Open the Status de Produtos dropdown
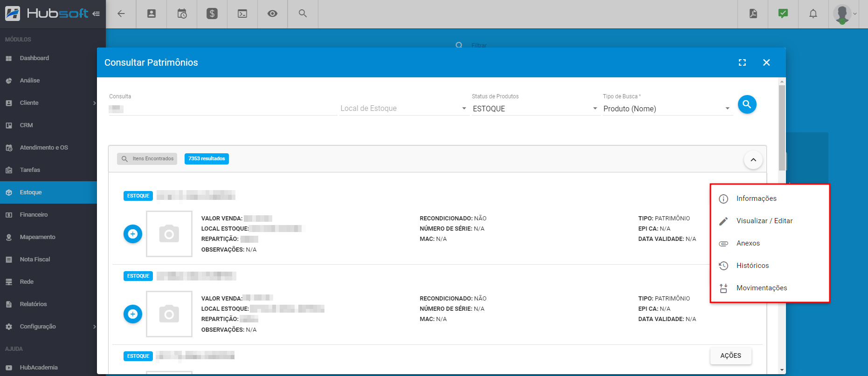The height and width of the screenshot is (376, 868). [535, 109]
